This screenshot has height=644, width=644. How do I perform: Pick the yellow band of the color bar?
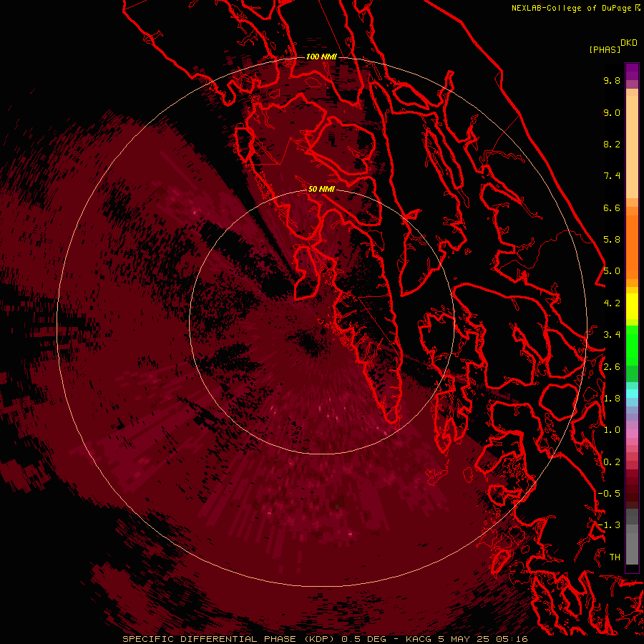(632, 306)
